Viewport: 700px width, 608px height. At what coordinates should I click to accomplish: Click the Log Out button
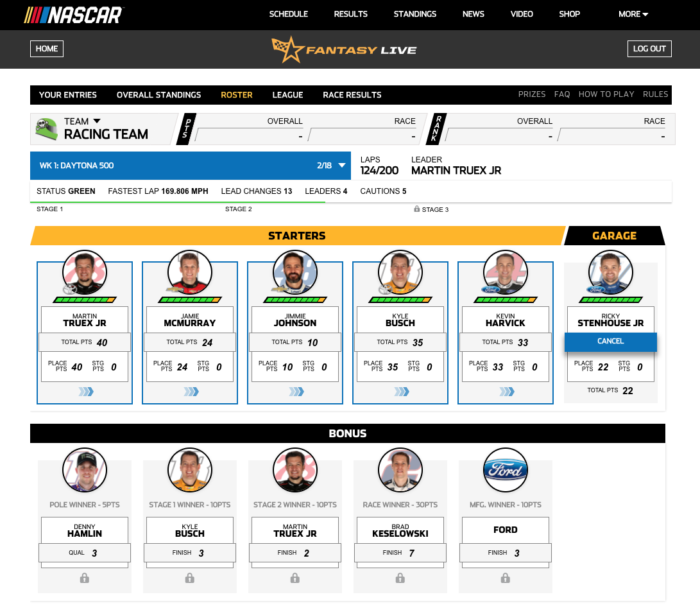pyautogui.click(x=649, y=49)
